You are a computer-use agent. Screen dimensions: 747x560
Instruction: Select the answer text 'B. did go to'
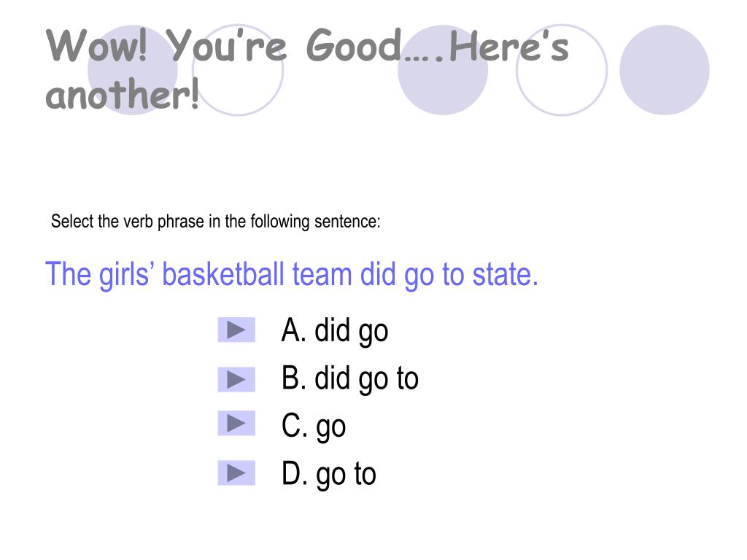349,379
